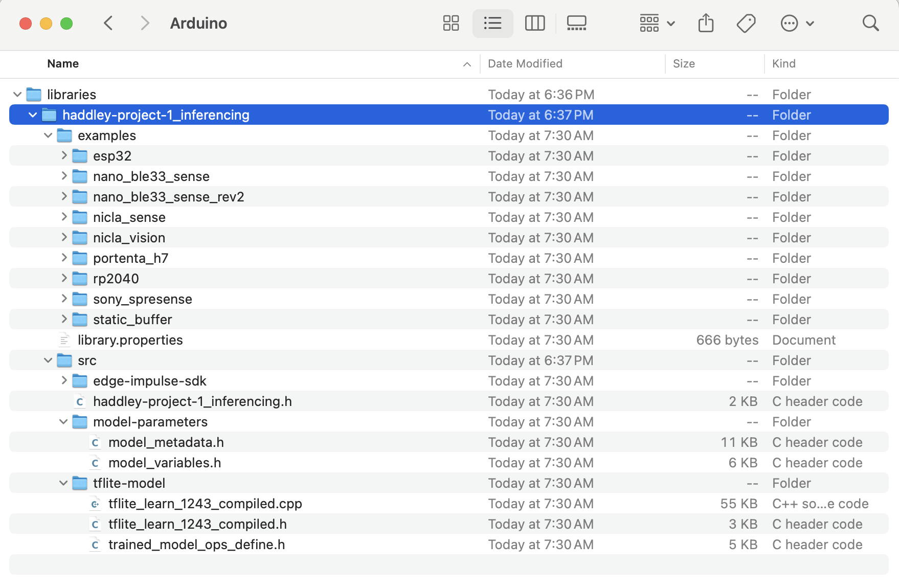This screenshot has width=899, height=588.
Task: Open the search magnifier
Action: 870,23
